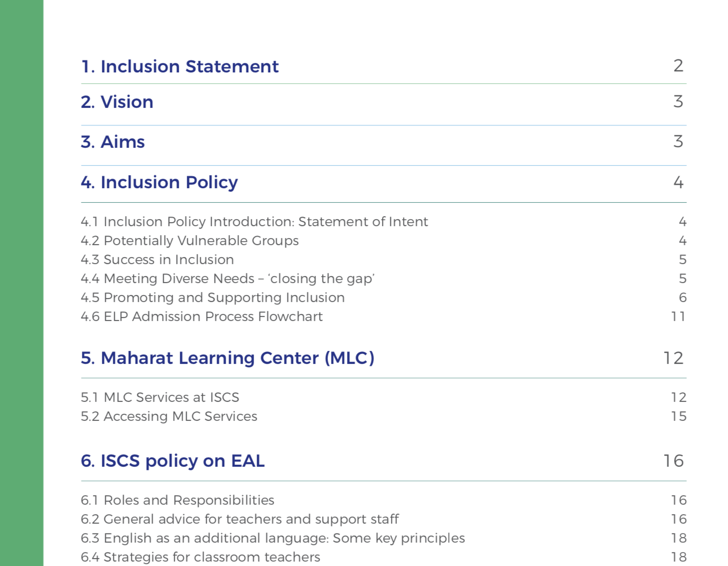728x566 pixels.
Task: Select '4.1 Inclusion Policy Introduction: Statement of Intent'
Action: click(255, 222)
